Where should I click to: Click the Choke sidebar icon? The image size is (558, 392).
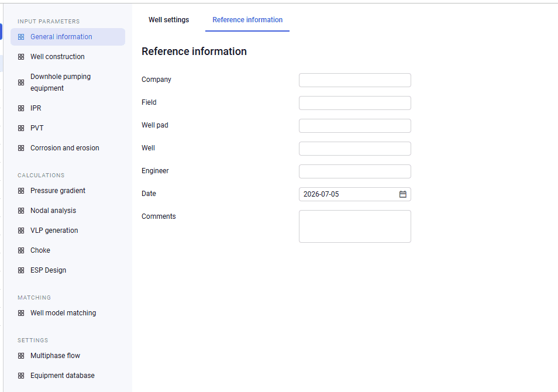coord(21,250)
